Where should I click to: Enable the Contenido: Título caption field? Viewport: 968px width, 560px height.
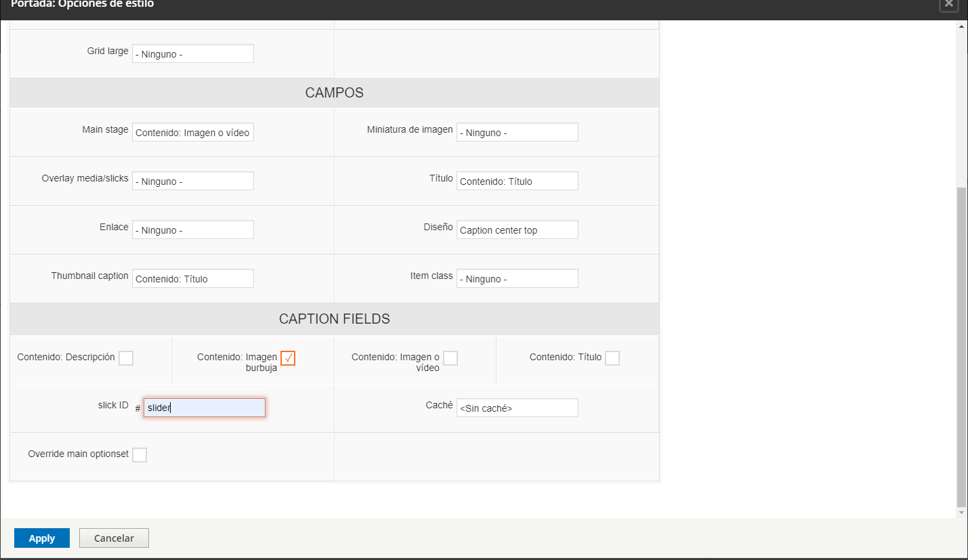pos(612,358)
